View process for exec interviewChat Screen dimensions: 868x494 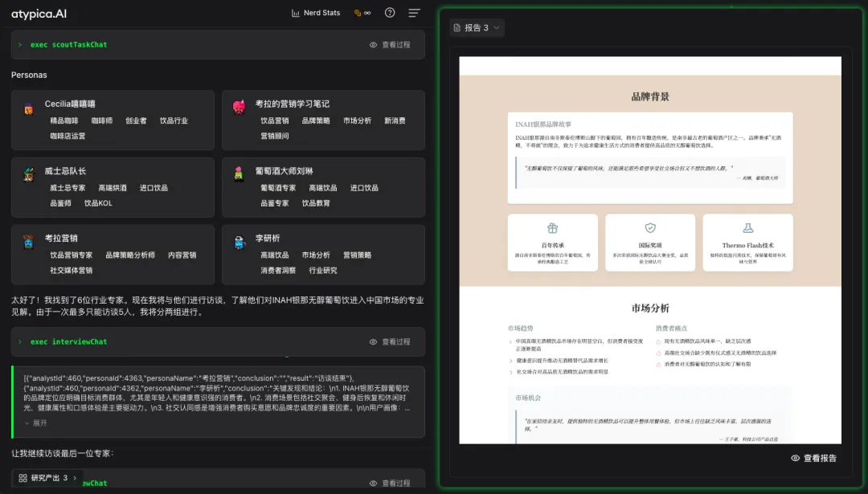coord(390,342)
